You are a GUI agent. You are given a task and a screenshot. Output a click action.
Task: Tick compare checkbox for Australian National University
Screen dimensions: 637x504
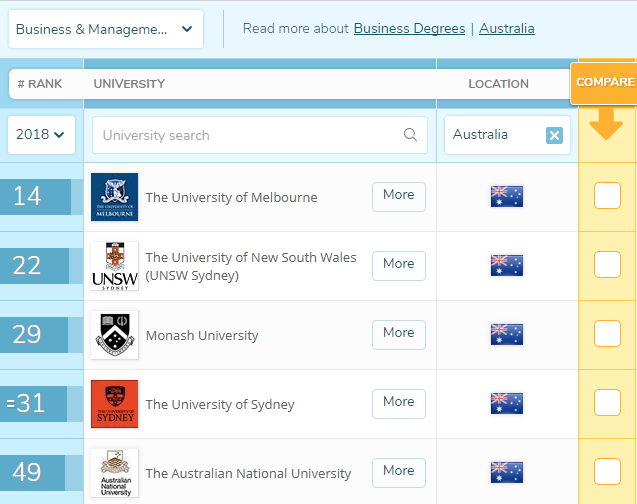[x=607, y=472]
